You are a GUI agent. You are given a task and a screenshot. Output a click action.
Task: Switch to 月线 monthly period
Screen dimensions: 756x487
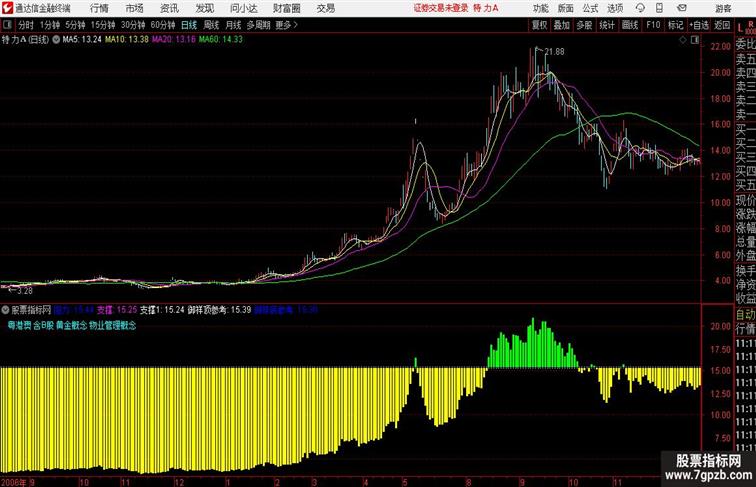point(233,25)
